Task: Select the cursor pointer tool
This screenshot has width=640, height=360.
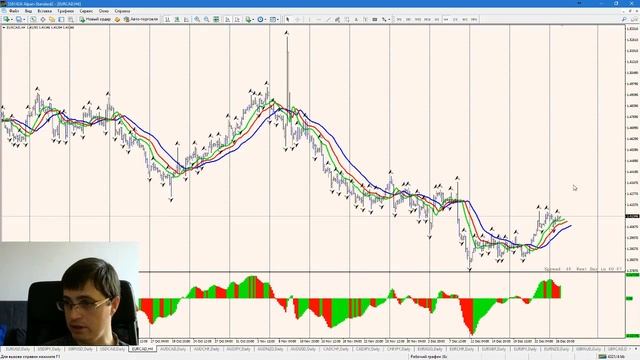Action: (x=288, y=19)
